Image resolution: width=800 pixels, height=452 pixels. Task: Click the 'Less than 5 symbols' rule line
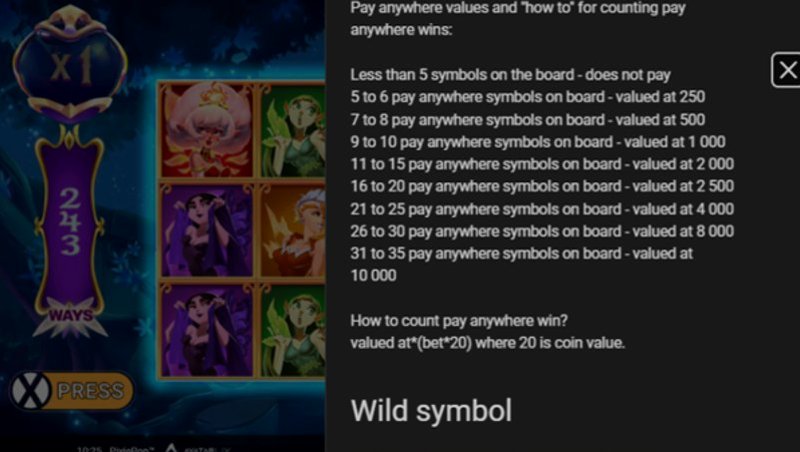(x=510, y=75)
